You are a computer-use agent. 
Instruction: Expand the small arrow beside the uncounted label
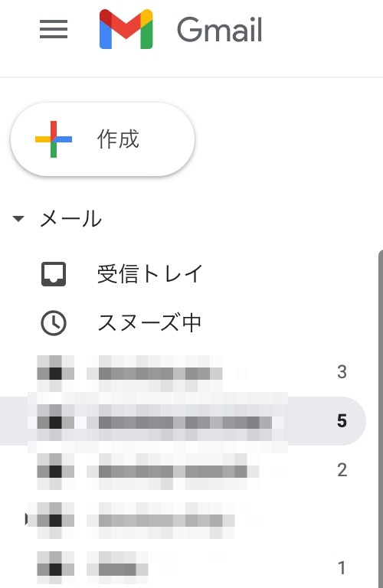tap(27, 519)
